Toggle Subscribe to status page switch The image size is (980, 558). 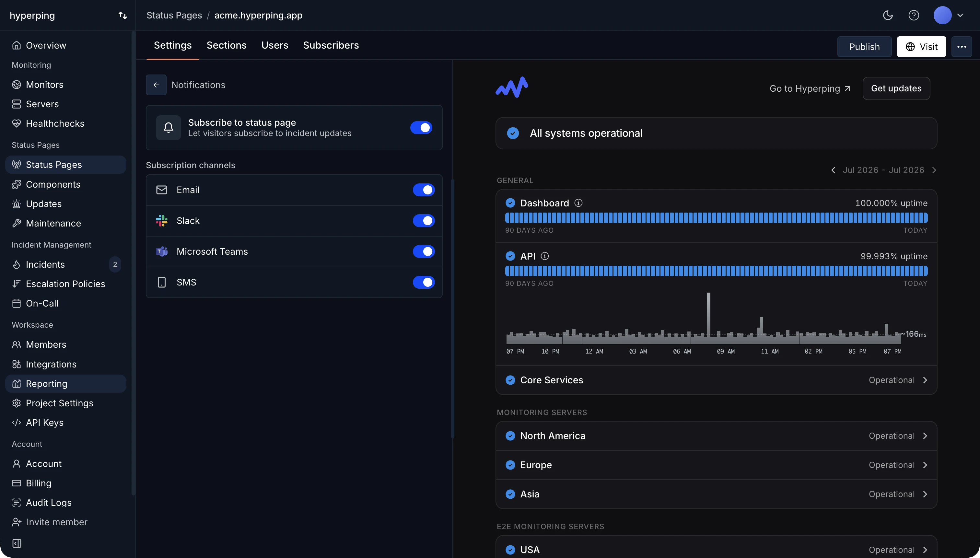pyautogui.click(x=421, y=128)
